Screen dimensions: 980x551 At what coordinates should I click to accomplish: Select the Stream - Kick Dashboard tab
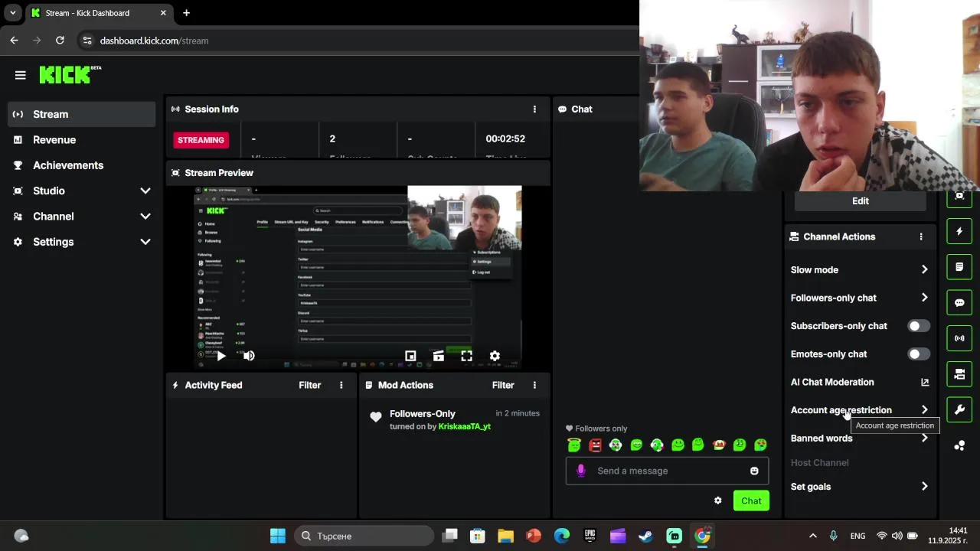99,13
